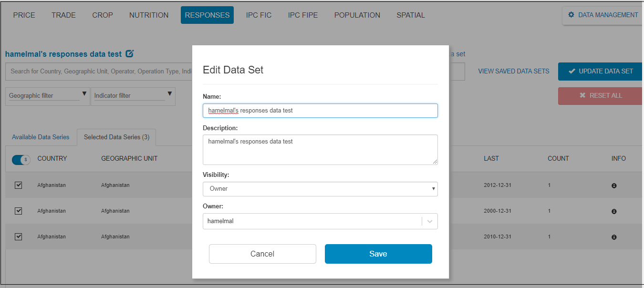
Task: Click the Data Management gear icon
Action: tap(571, 15)
